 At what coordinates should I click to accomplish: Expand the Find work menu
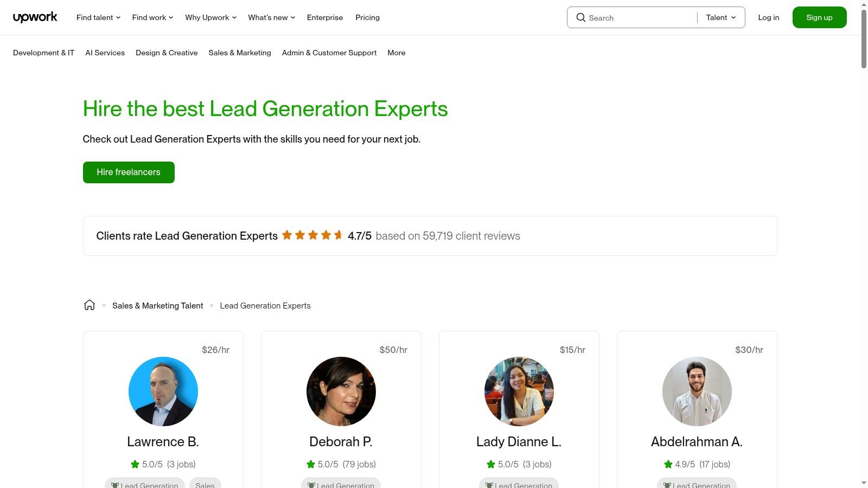[x=152, y=17]
